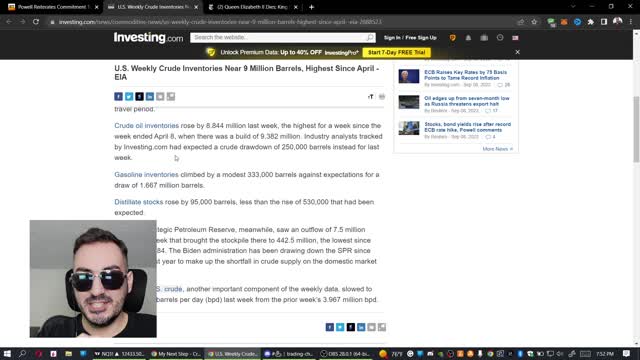This screenshot has width=640, height=360.
Task: Open the trading-ch taskbar window
Action: pos(289,354)
